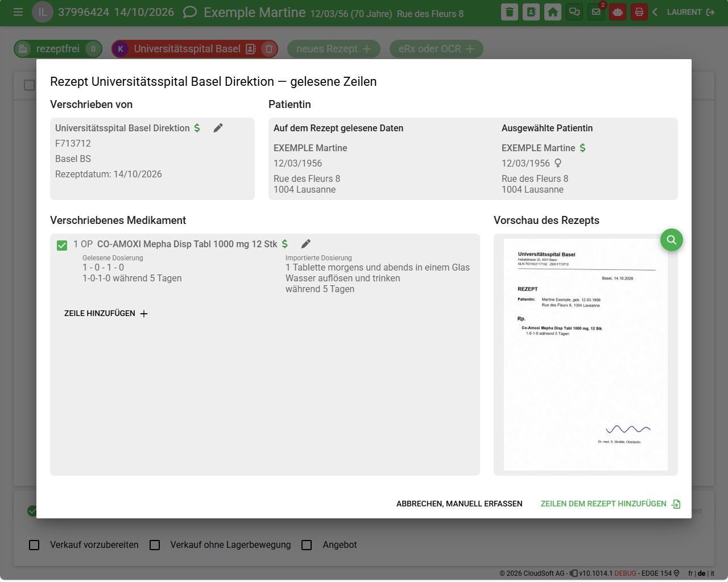Tick the 'Verkauf ohne Lagerbewegung' checkbox
Screen dimensions: 728x582
[155, 545]
